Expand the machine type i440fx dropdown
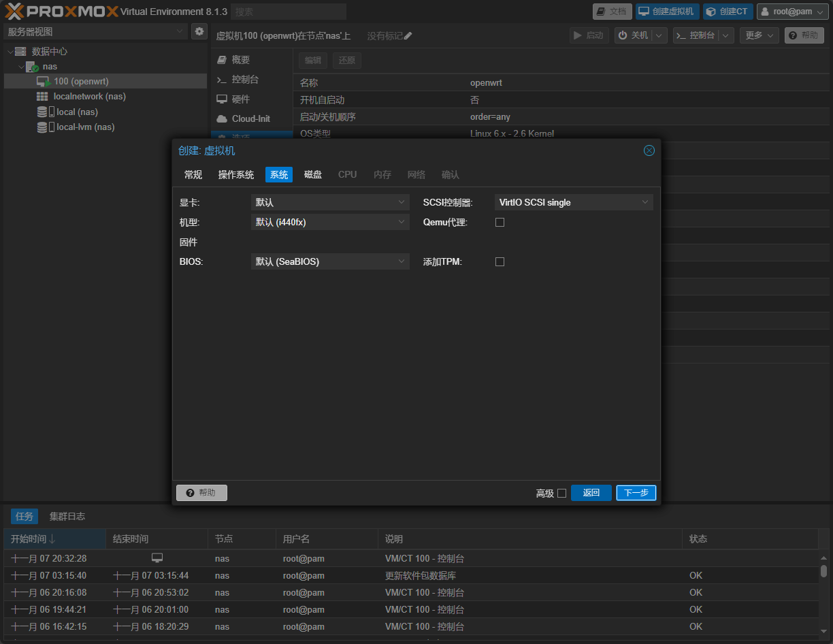Screen dimensions: 833x644 pos(329,222)
